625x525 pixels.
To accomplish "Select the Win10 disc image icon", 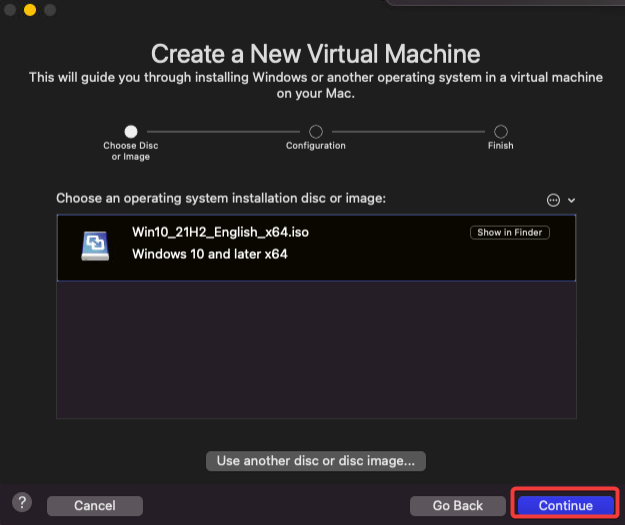I will click(95, 246).
